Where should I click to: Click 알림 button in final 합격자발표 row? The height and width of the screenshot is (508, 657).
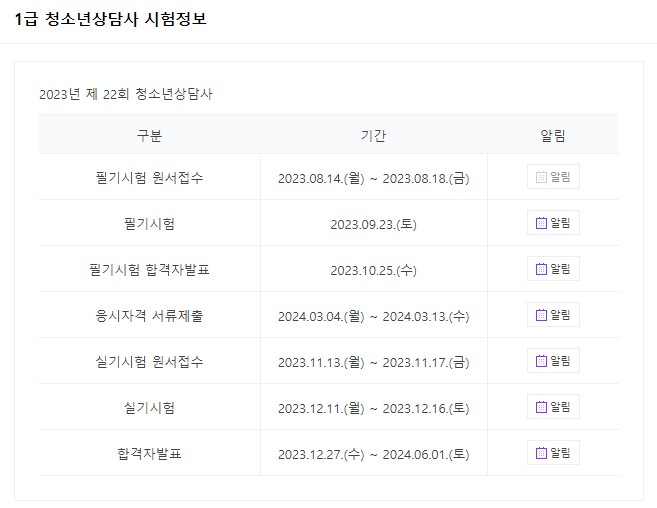point(553,453)
